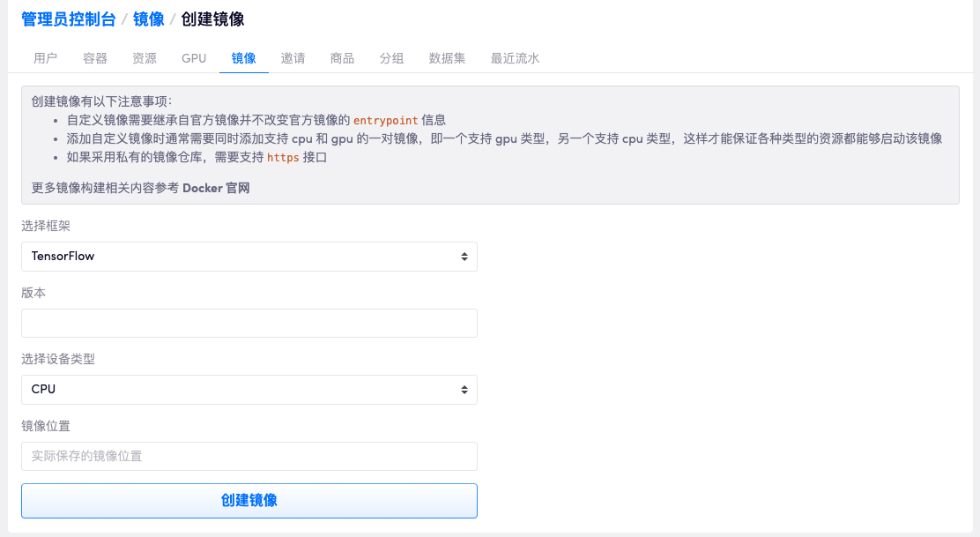Screen dimensions: 980x537
Task: Go to the GPU tab
Action: (x=194, y=58)
